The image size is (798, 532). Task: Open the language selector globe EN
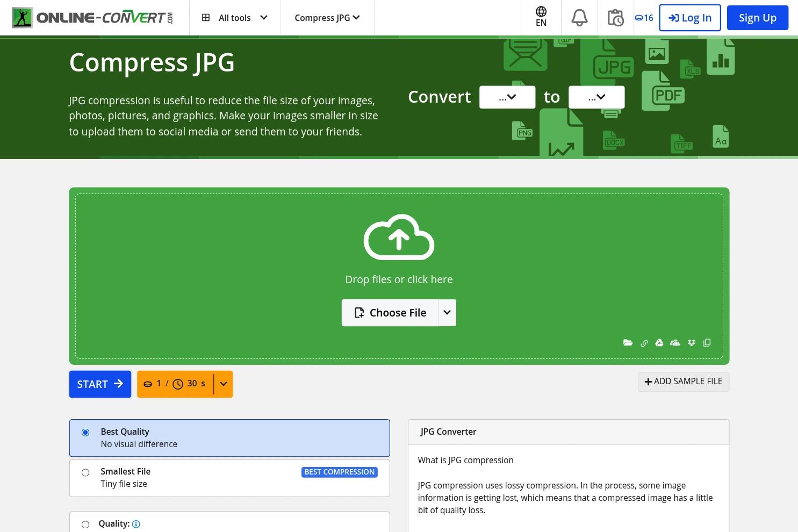541,17
